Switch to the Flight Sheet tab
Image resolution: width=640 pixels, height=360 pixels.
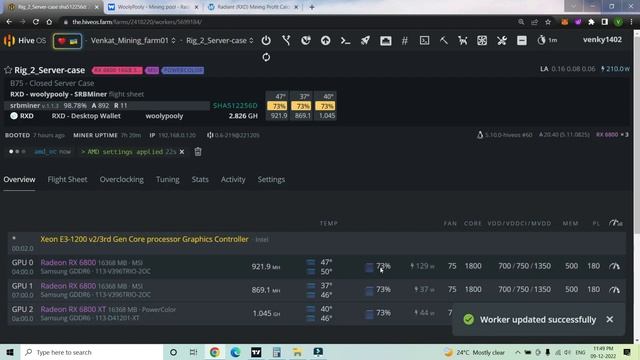[67, 180]
